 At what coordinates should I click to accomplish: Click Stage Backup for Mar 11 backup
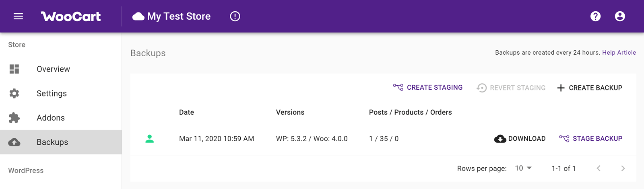click(590, 139)
